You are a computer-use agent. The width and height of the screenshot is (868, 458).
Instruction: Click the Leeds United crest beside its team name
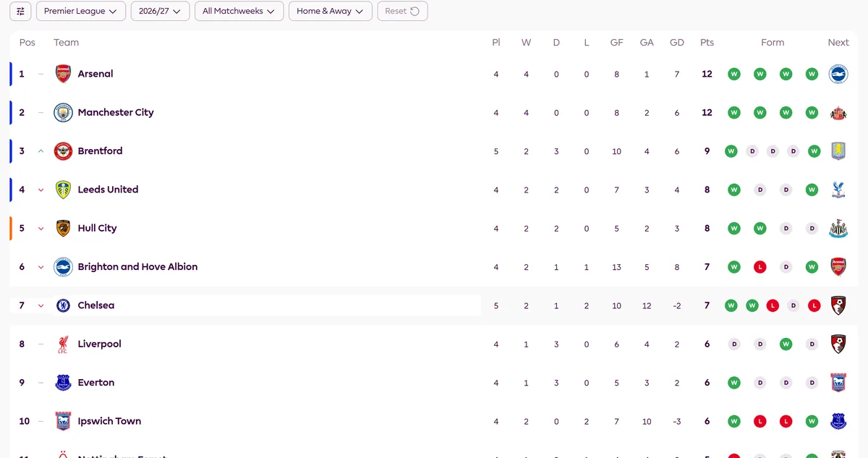tap(64, 190)
